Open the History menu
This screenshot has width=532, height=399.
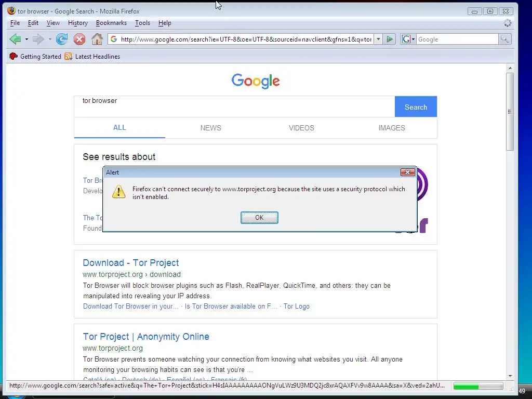[x=78, y=23]
